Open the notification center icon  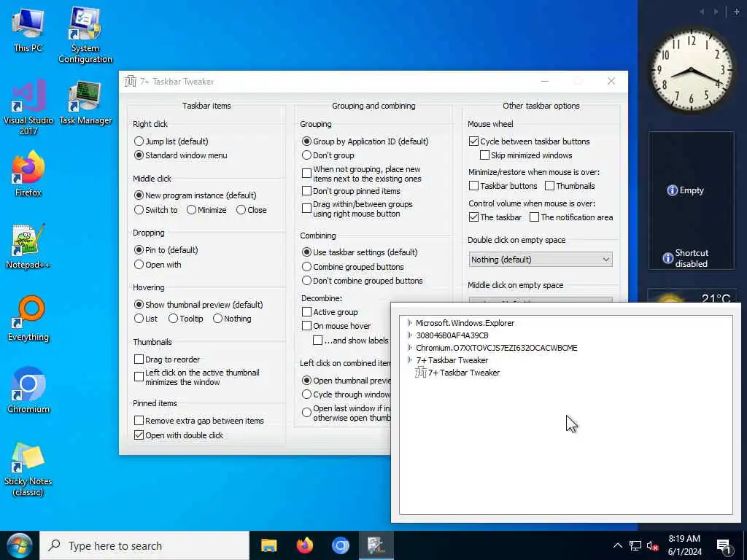click(x=724, y=545)
